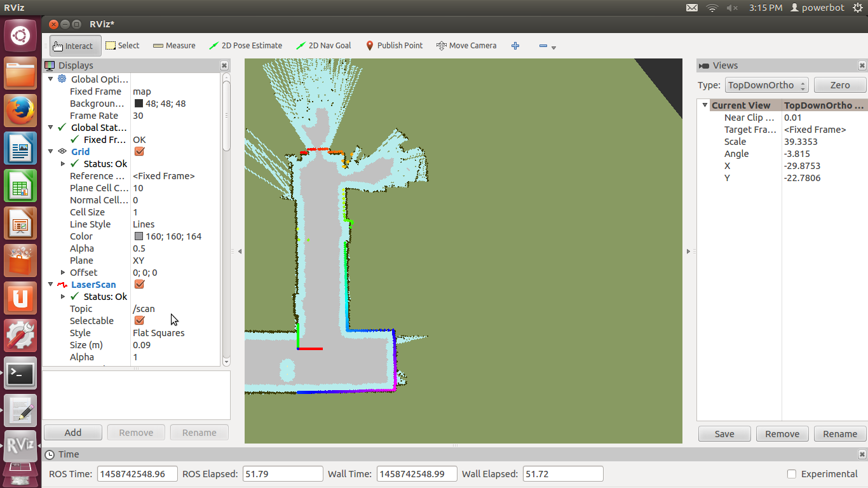
Task: Open the network Wi-Fi indicator
Action: (x=712, y=8)
